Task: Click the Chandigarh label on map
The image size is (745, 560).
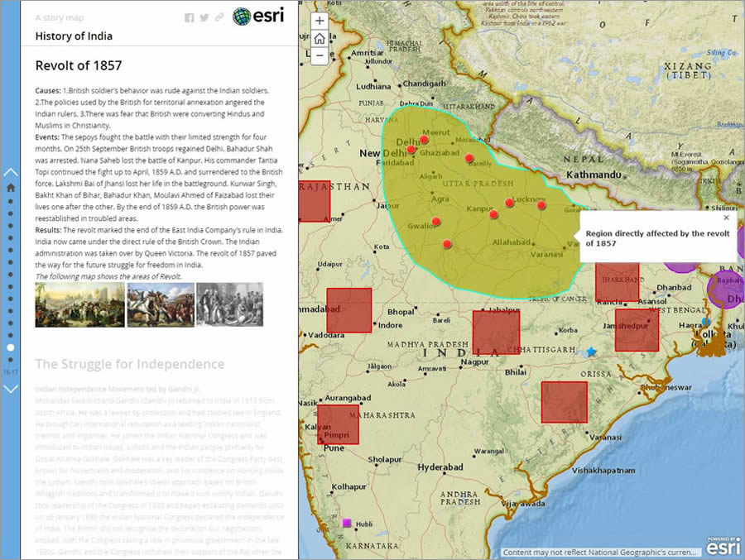Action: pos(425,84)
